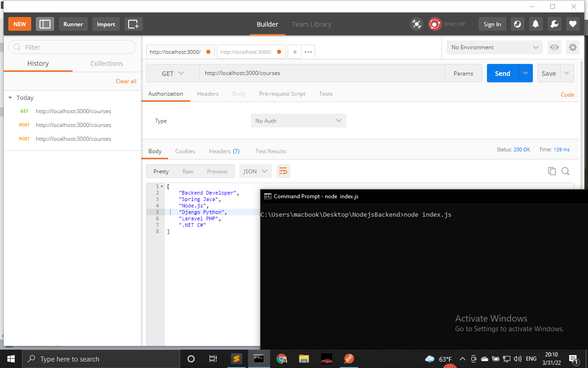
Task: Open File Explorer from taskbar
Action: pos(304,359)
